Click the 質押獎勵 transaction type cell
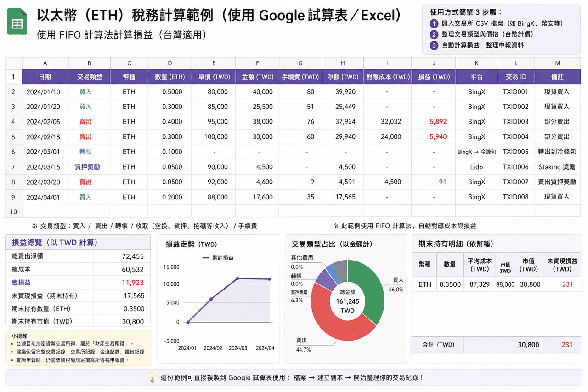Image resolution: width=588 pixels, height=392 pixels. coord(87,167)
